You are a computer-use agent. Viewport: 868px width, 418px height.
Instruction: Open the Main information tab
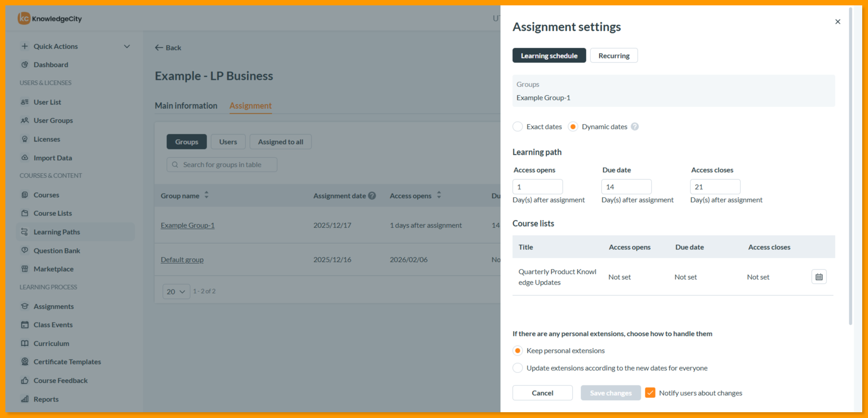pos(186,106)
